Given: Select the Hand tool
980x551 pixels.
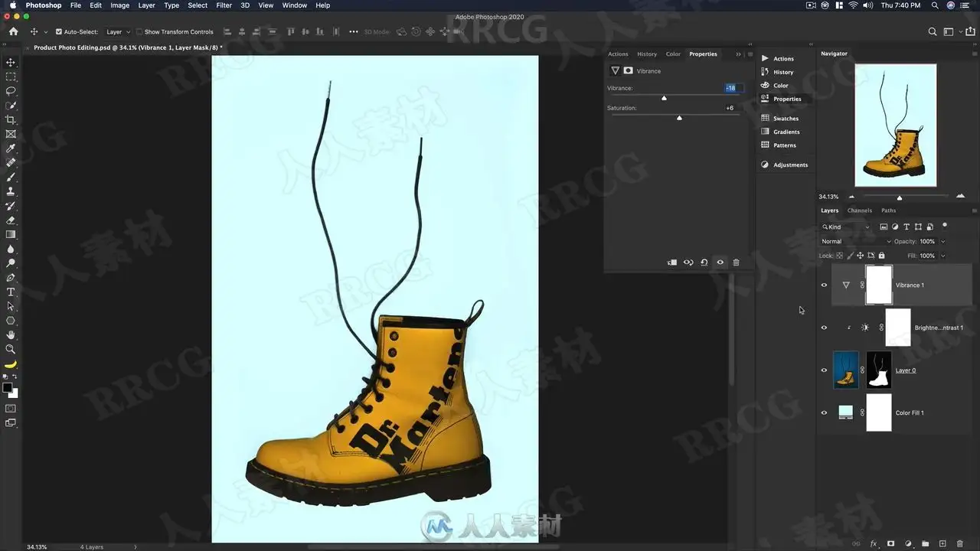Looking at the screenshot, I should [11, 335].
